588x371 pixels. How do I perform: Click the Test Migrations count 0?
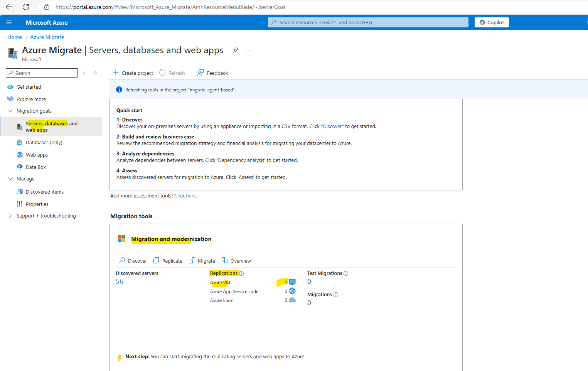[x=309, y=282]
